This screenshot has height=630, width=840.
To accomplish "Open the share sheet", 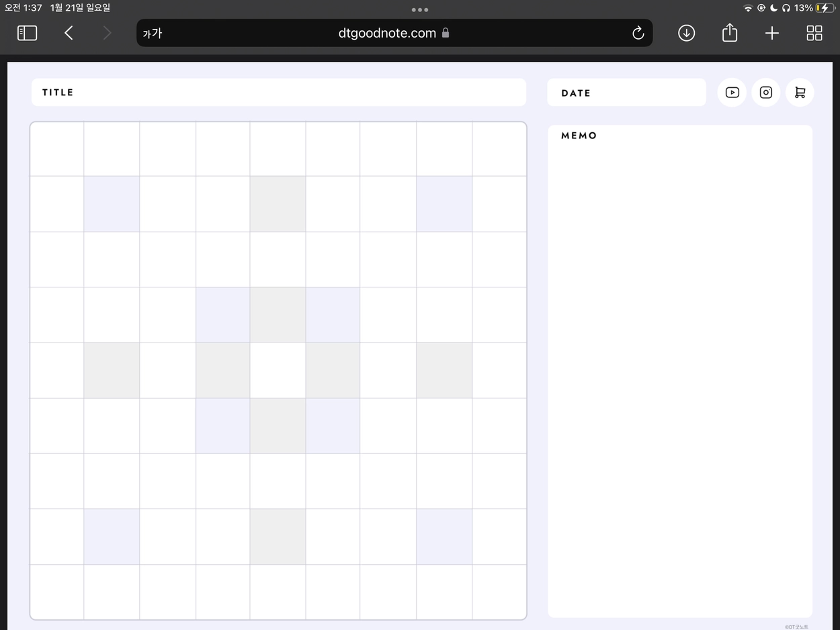I will point(730,32).
